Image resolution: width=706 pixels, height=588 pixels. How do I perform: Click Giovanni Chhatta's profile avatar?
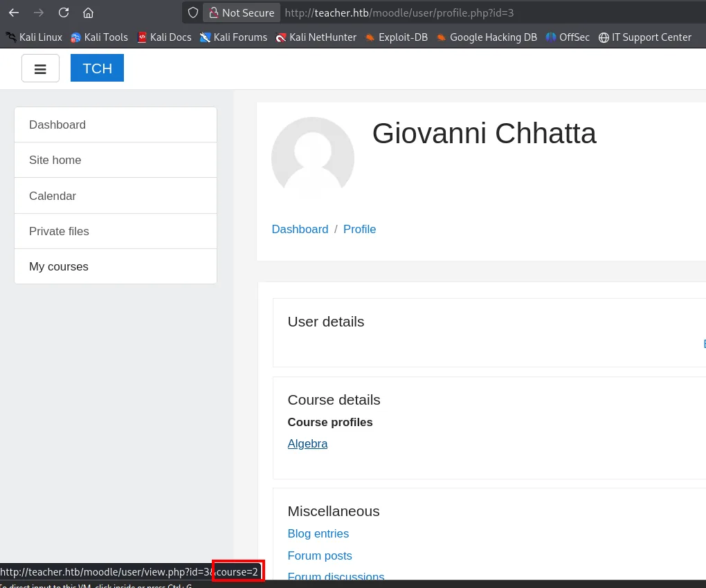click(x=313, y=158)
